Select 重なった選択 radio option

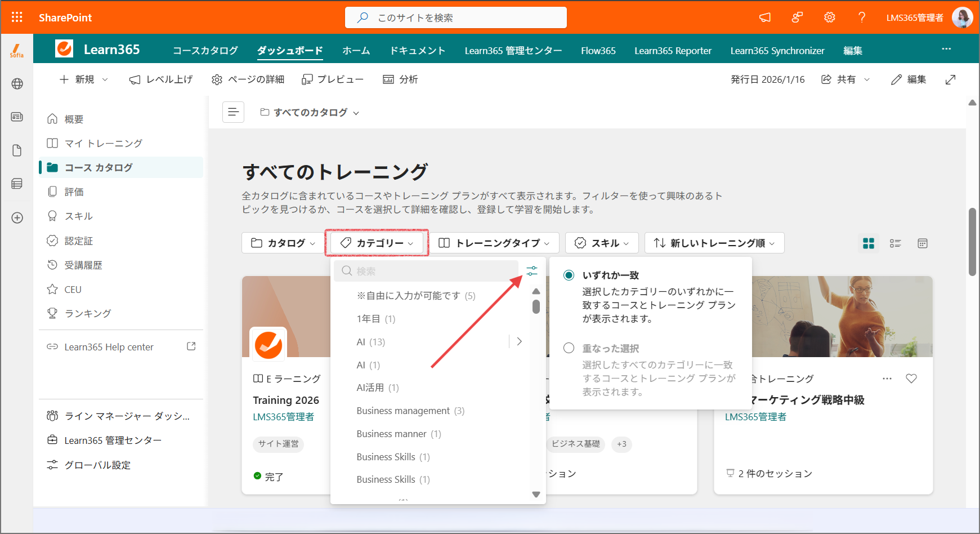point(569,348)
